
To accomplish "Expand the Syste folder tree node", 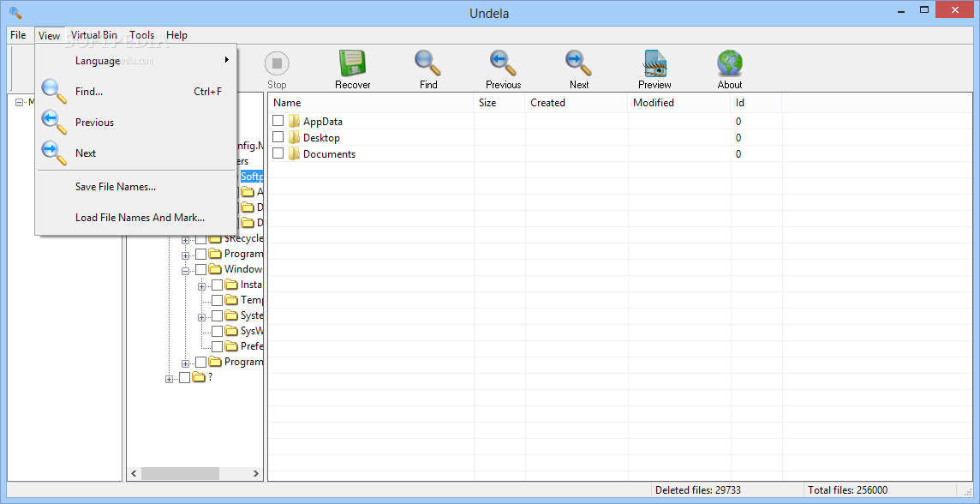I will pos(202,317).
